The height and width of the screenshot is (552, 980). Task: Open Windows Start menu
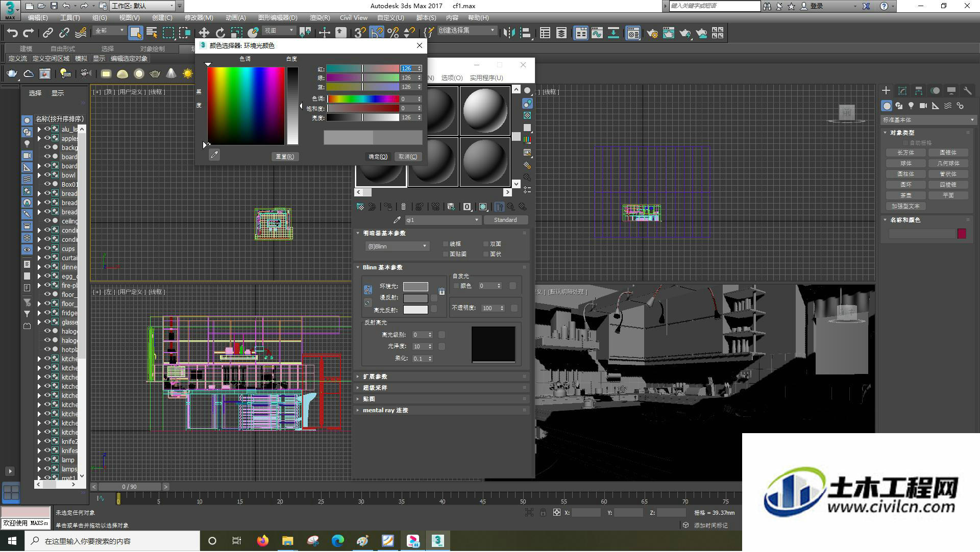point(12,541)
